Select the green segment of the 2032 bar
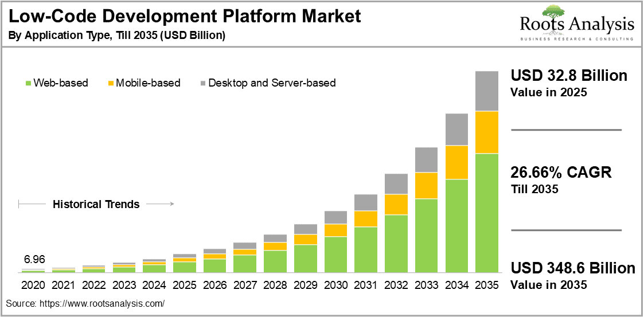644x317 pixels. pyautogui.click(x=396, y=244)
